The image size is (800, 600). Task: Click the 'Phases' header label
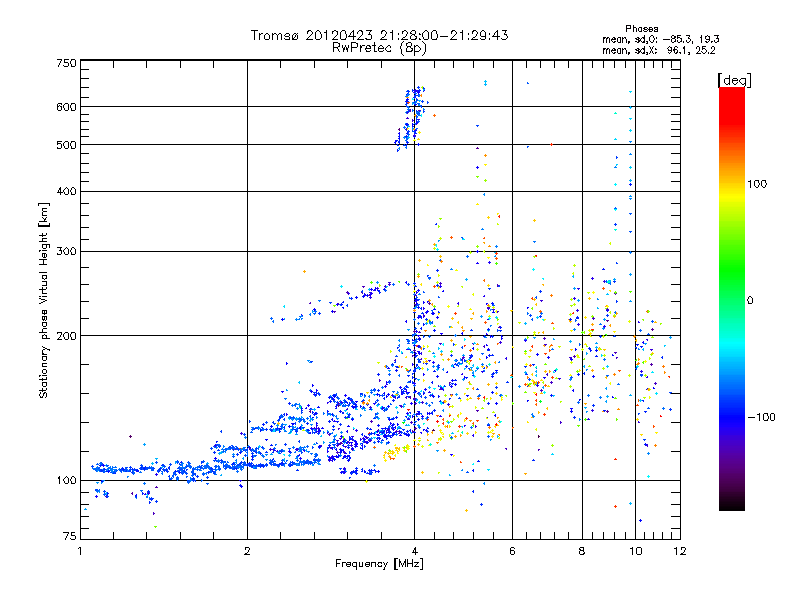click(642, 29)
